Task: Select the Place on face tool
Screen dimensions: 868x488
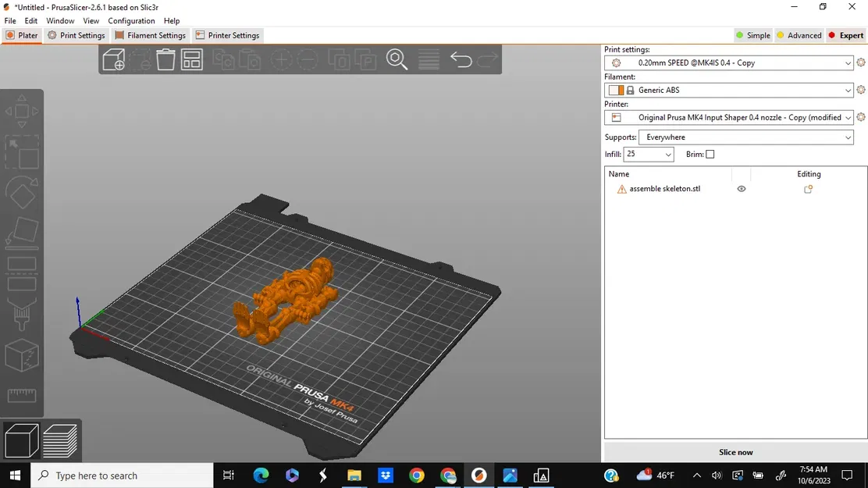Action: click(22, 232)
